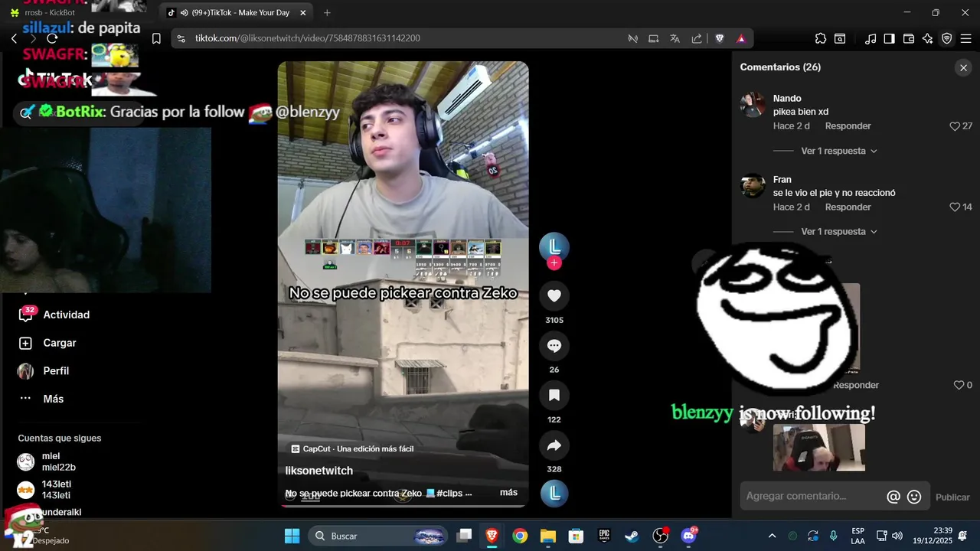Open followed account miel22b
This screenshot has height=551, width=980.
(x=46, y=461)
